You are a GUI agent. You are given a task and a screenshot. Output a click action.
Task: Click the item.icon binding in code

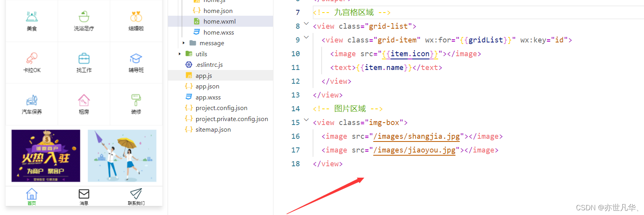coord(410,54)
